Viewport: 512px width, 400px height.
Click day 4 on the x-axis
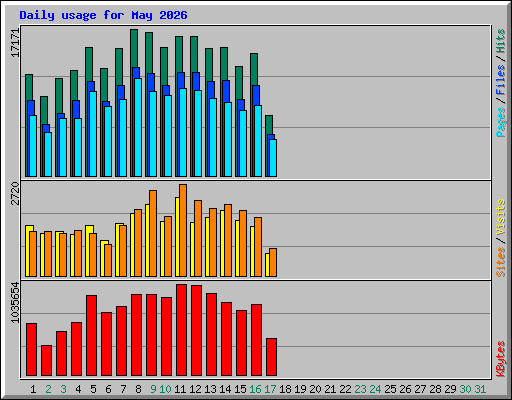[x=78, y=389]
